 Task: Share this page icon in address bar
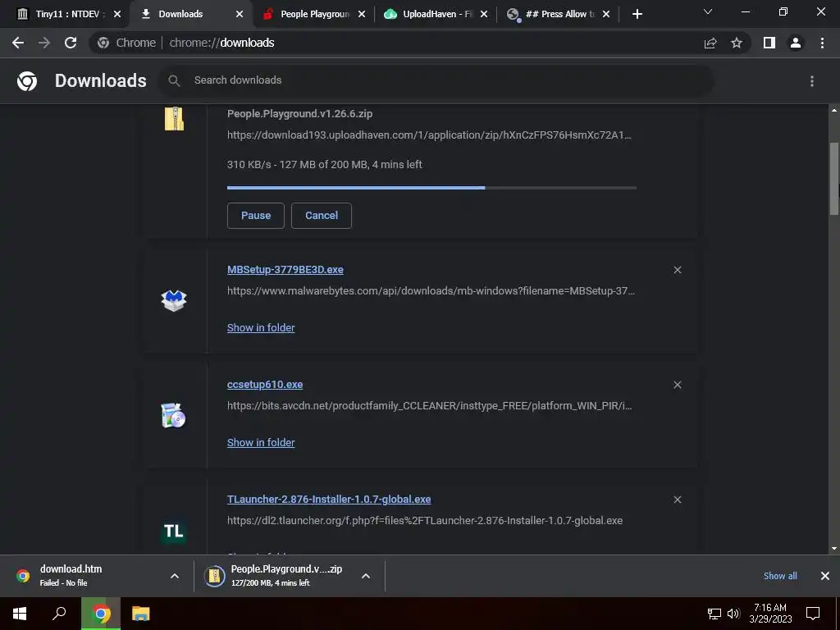click(710, 43)
